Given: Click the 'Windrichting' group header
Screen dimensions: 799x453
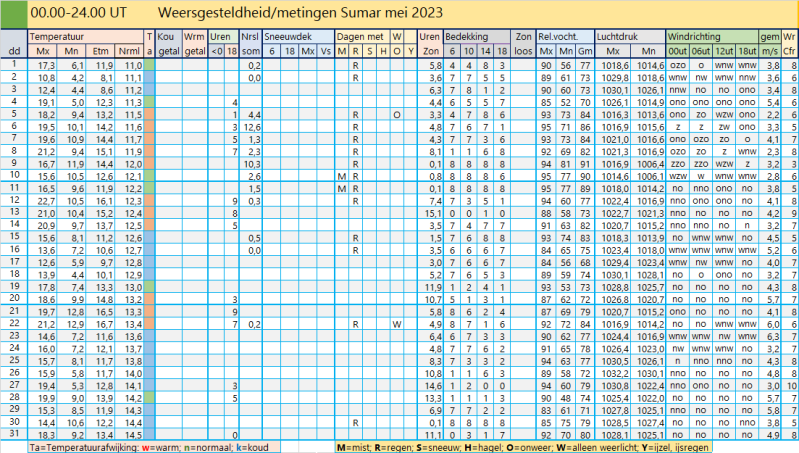Looking at the screenshot, I should click(712, 37).
